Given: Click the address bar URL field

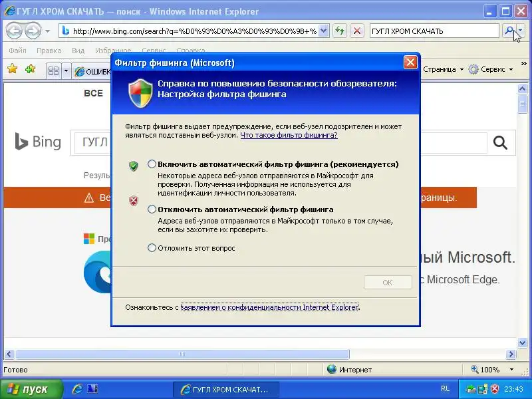Looking at the screenshot, I should click(189, 31).
